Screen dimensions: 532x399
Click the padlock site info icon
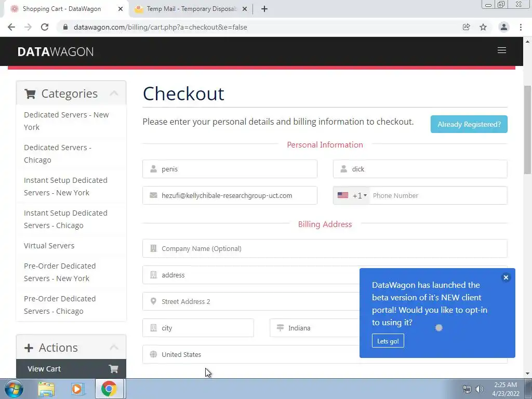[x=65, y=27]
